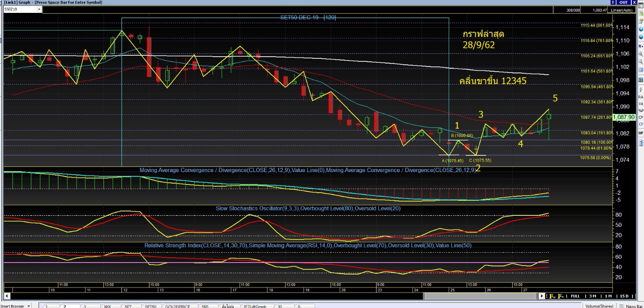The image size is (644, 308).
Task: Open the table view icon in right sidebar
Action: [641, 6]
